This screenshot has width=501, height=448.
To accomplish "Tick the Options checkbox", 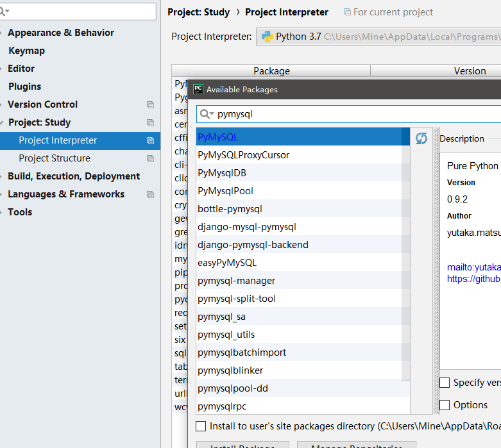I will 445,405.
